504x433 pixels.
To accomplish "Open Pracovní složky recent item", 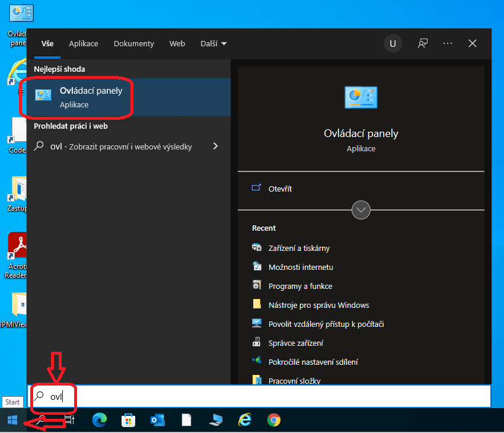I will click(295, 381).
